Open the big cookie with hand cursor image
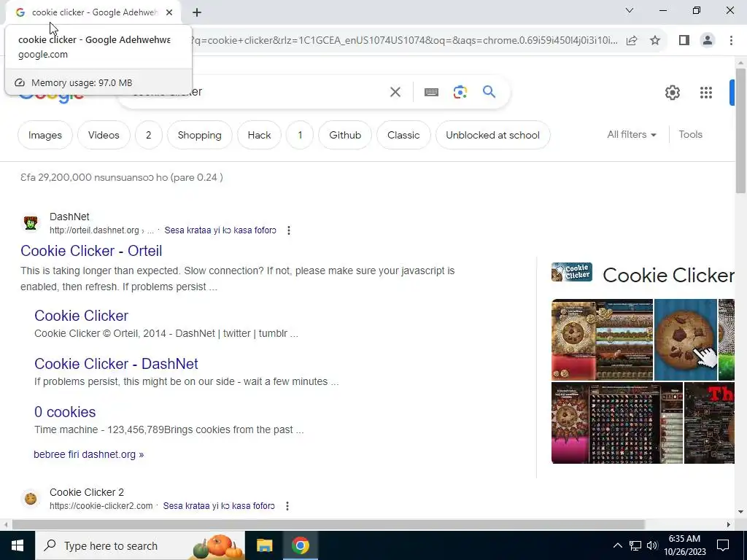 click(x=686, y=340)
